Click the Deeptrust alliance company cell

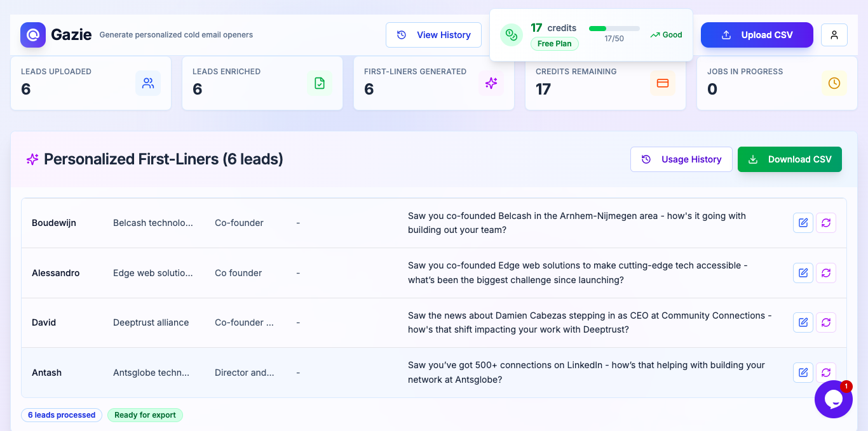151,322
